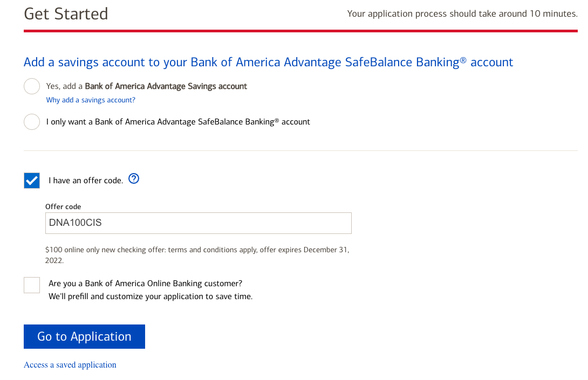Choose the only SafeBalance Banking account radio button
The width and height of the screenshot is (588, 380).
(32, 122)
